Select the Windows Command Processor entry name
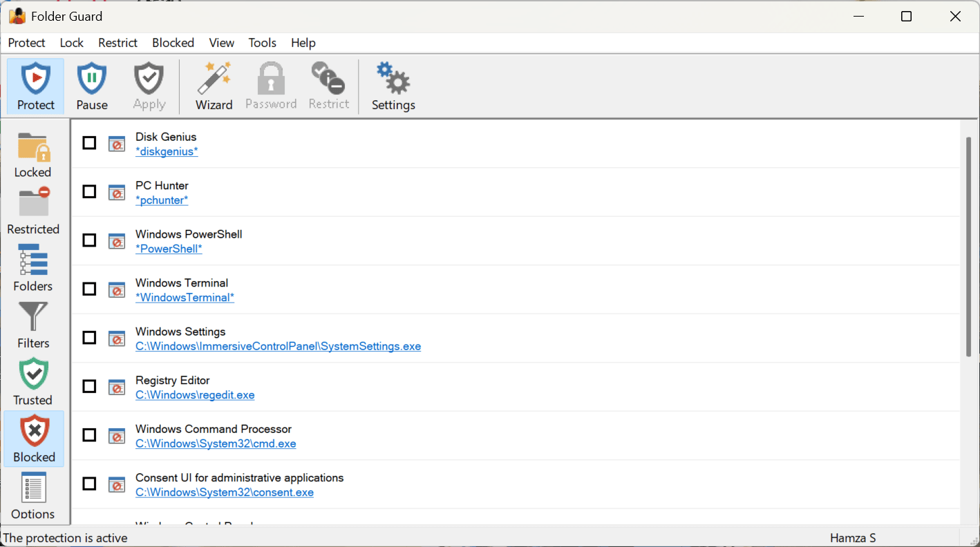This screenshot has width=980, height=547. click(x=214, y=429)
